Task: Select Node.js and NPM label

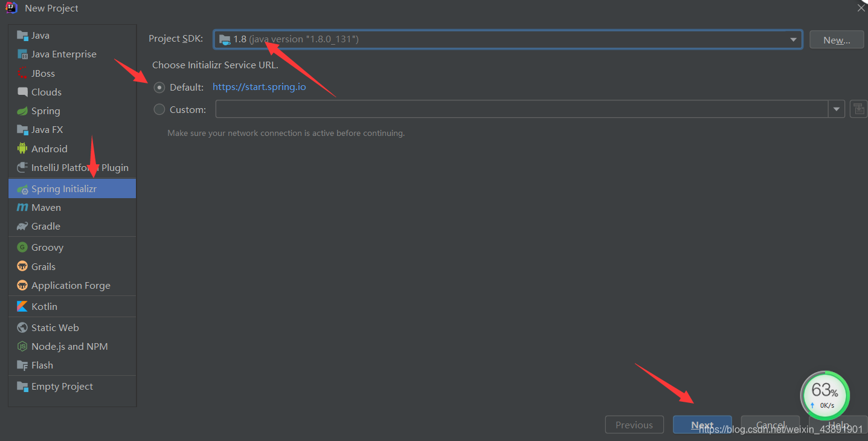Action: (69, 347)
